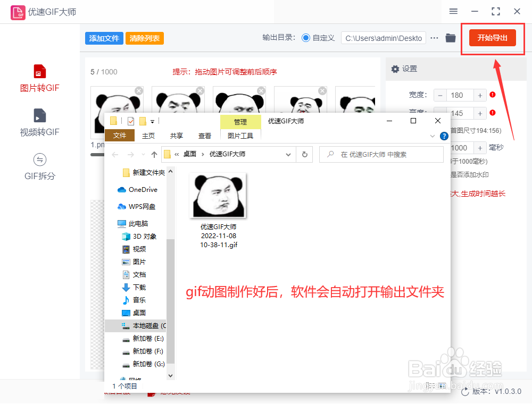Viewport: 532px width, 404px height.
Task: Remove the third panda image thumbnail
Action: [261, 91]
